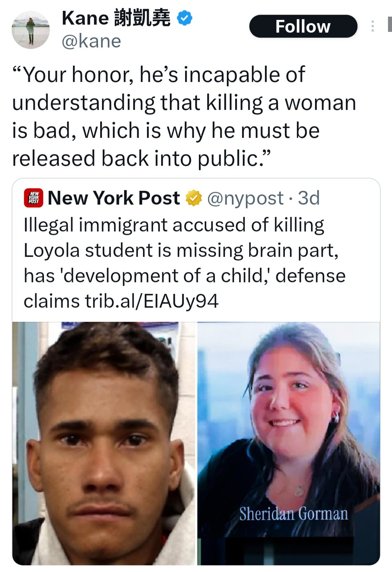Open the quoted New York Post tweet text

pyautogui.click(x=184, y=263)
